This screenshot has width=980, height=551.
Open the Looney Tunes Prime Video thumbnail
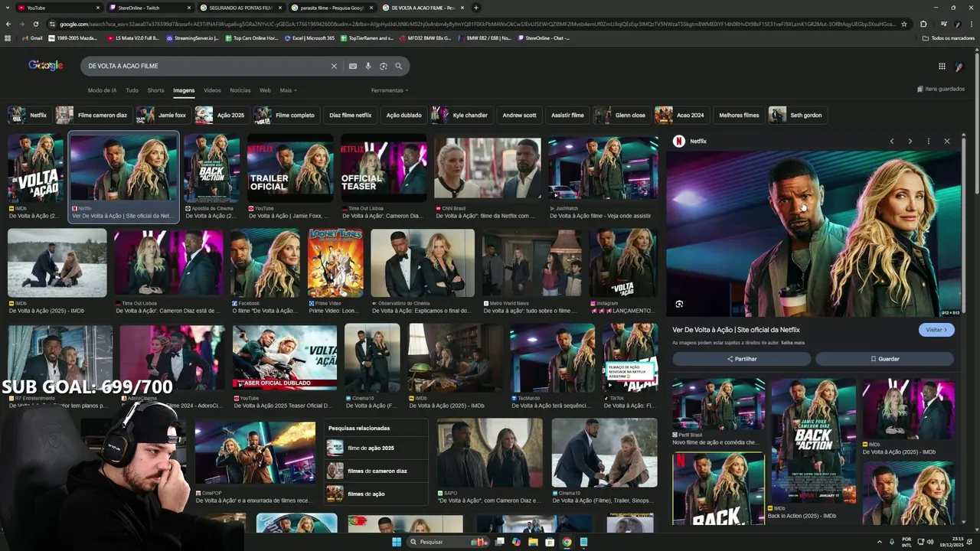pyautogui.click(x=335, y=263)
